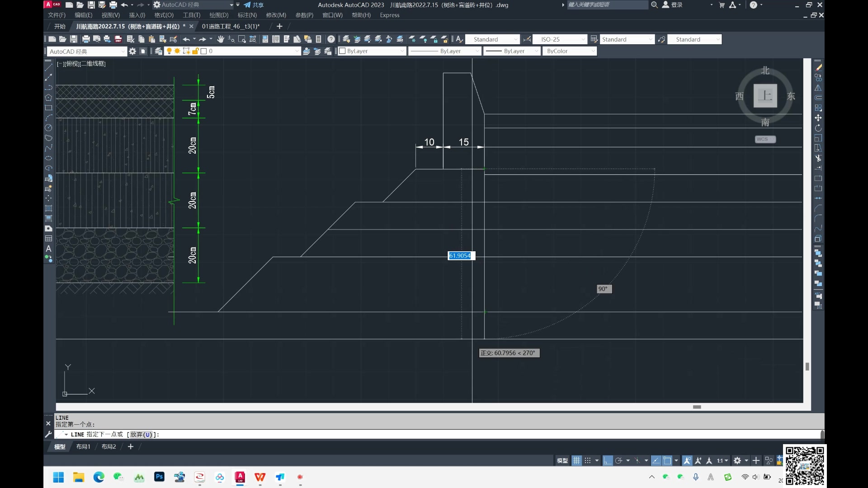Click the Help question mark icon
Screen dimensions: 868x488
(331, 39)
